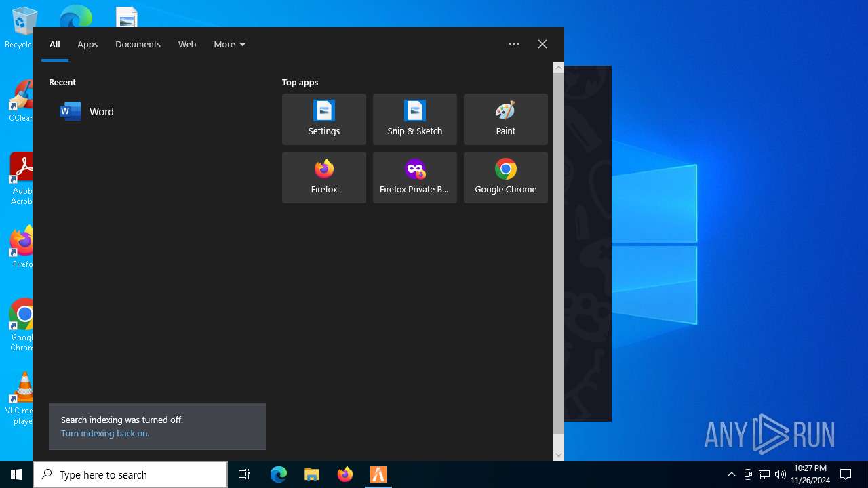This screenshot has width=868, height=488.
Task: Switch to the Apps search tab
Action: [87, 45]
